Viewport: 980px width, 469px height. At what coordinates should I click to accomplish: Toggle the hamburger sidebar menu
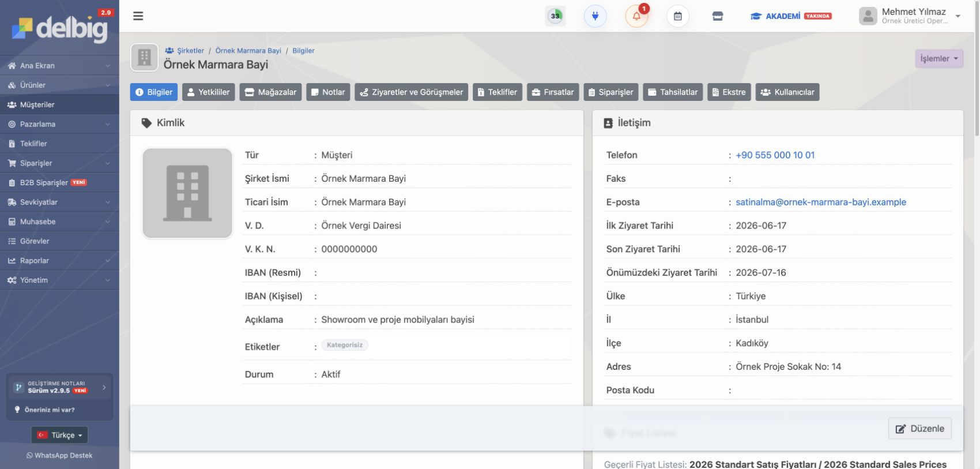(x=138, y=16)
